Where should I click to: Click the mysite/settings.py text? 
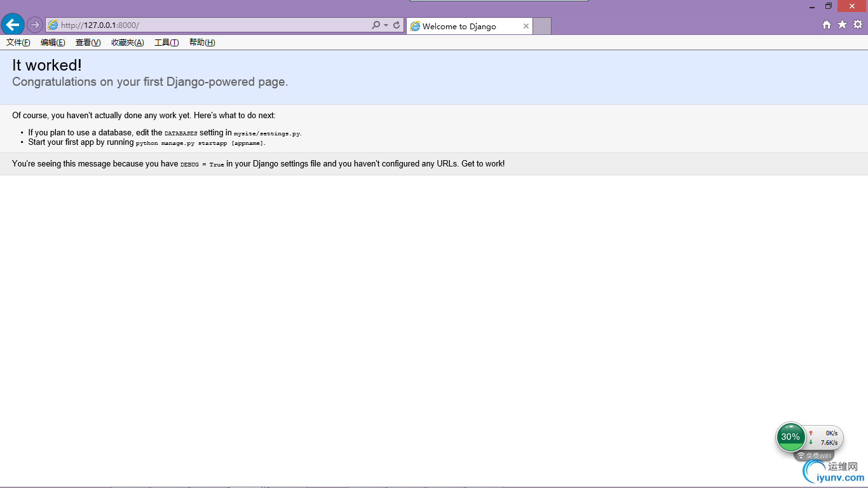coord(267,133)
